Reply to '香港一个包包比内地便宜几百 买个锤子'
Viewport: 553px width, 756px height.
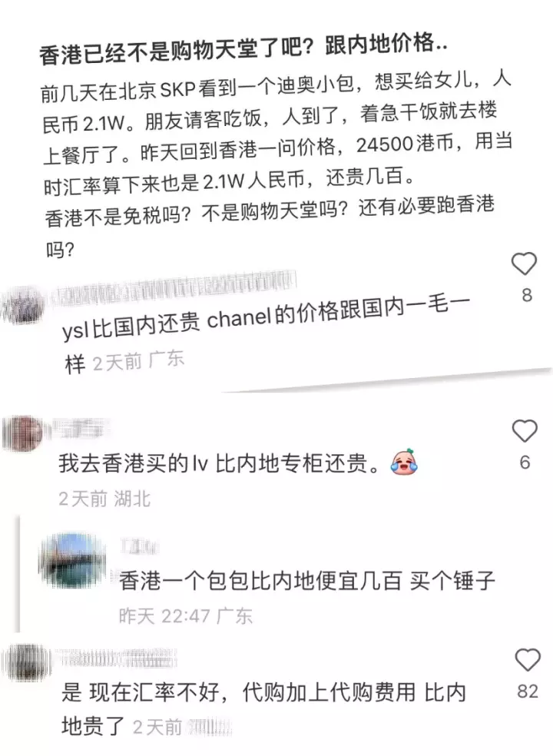pyautogui.click(x=307, y=580)
